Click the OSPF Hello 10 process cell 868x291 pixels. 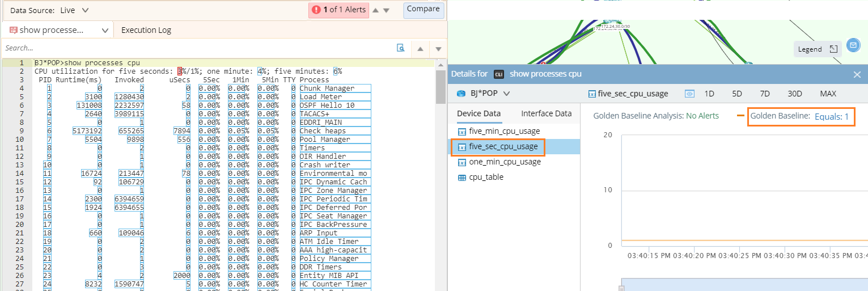[x=335, y=106]
